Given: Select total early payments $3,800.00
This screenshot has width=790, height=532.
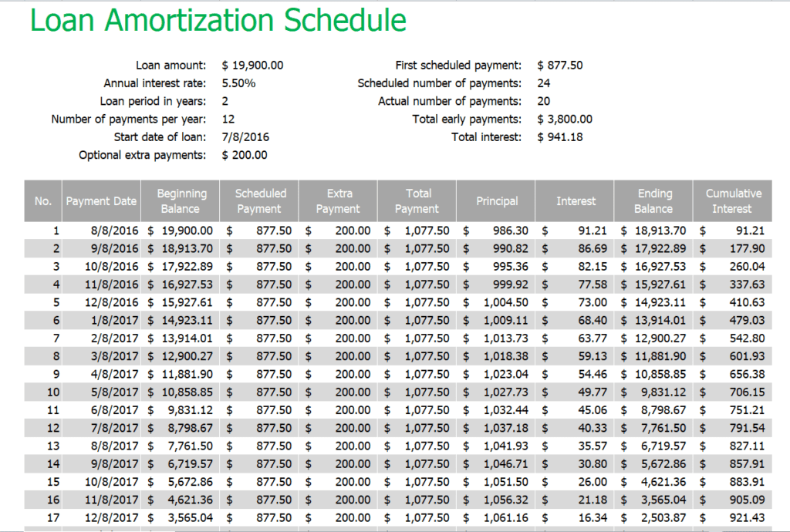Looking at the screenshot, I should point(565,120).
